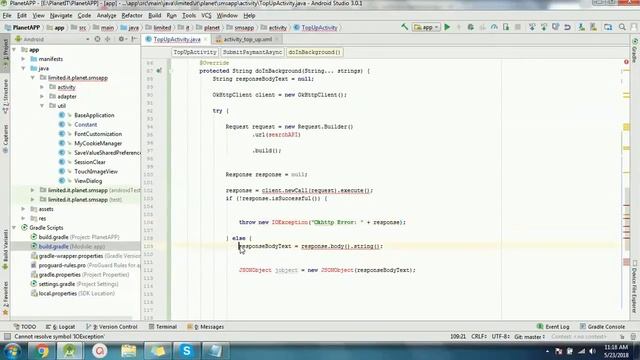This screenshot has width=640, height=360.
Task: Open the Navigate menu
Action: point(61,16)
